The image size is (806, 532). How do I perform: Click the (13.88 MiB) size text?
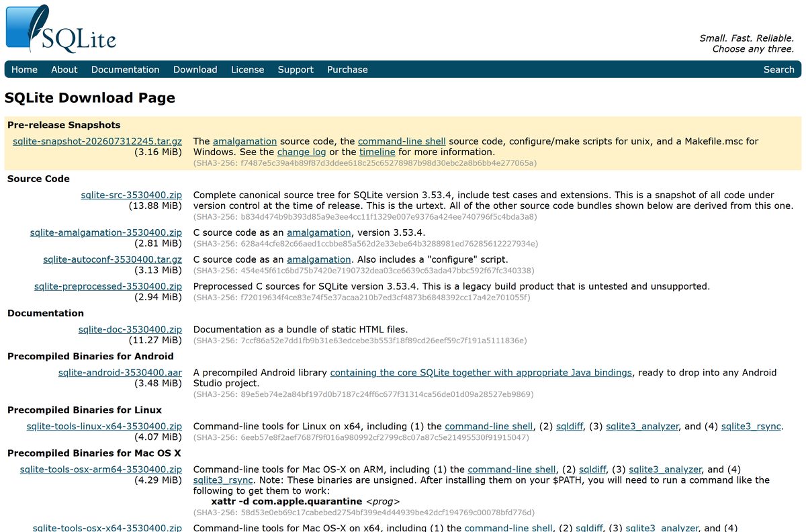tap(155, 206)
